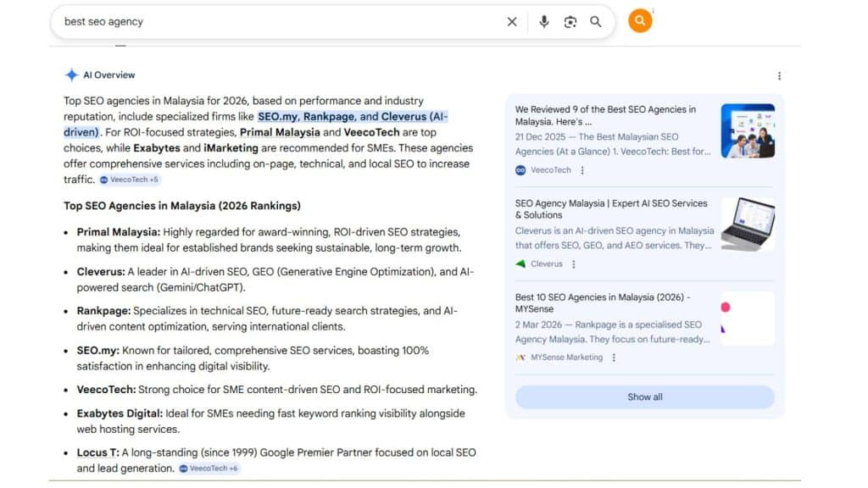The image size is (868, 488).
Task: Select 'Cleverus:' bullet heading
Action: click(101, 272)
